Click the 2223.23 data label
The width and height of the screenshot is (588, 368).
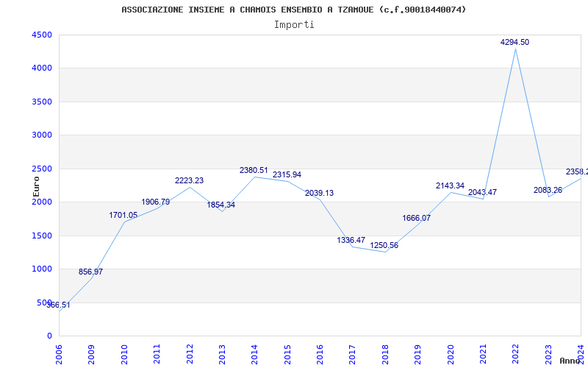point(189,181)
